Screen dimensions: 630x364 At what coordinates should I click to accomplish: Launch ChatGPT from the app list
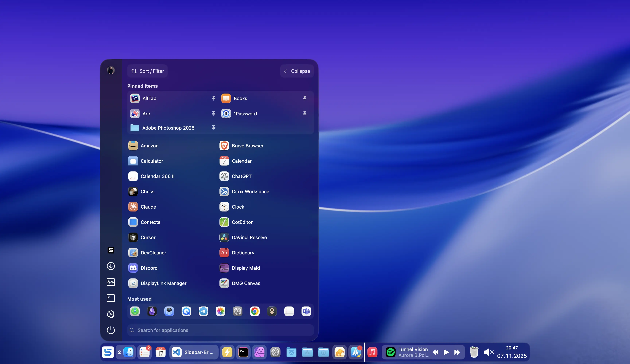(x=242, y=176)
